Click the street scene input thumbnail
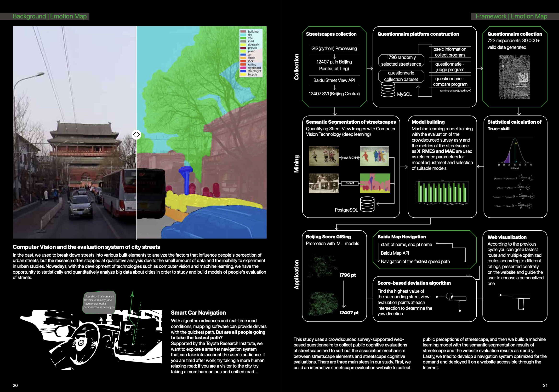Viewport: 559px width, 392px height. (x=324, y=184)
